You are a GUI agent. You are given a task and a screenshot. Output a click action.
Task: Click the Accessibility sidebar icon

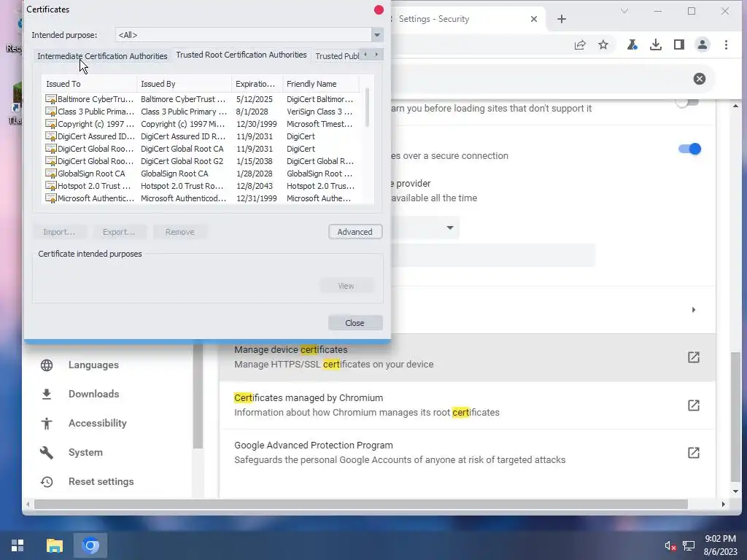coord(47,424)
